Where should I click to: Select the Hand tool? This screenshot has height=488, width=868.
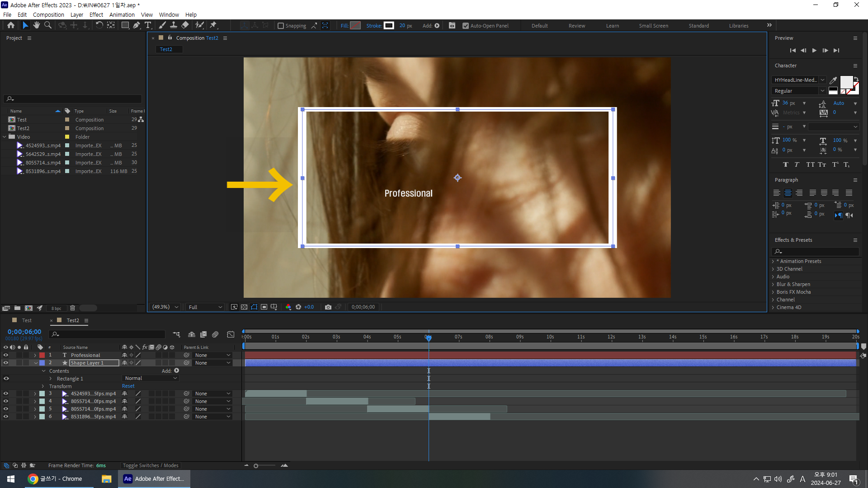[x=37, y=25]
